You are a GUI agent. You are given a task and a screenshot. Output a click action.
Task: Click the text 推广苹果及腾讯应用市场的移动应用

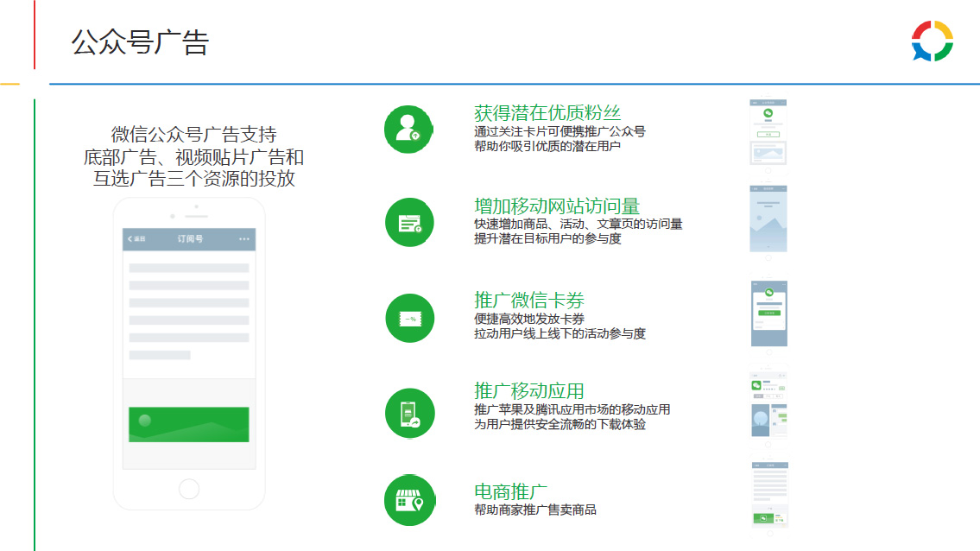coord(572,410)
